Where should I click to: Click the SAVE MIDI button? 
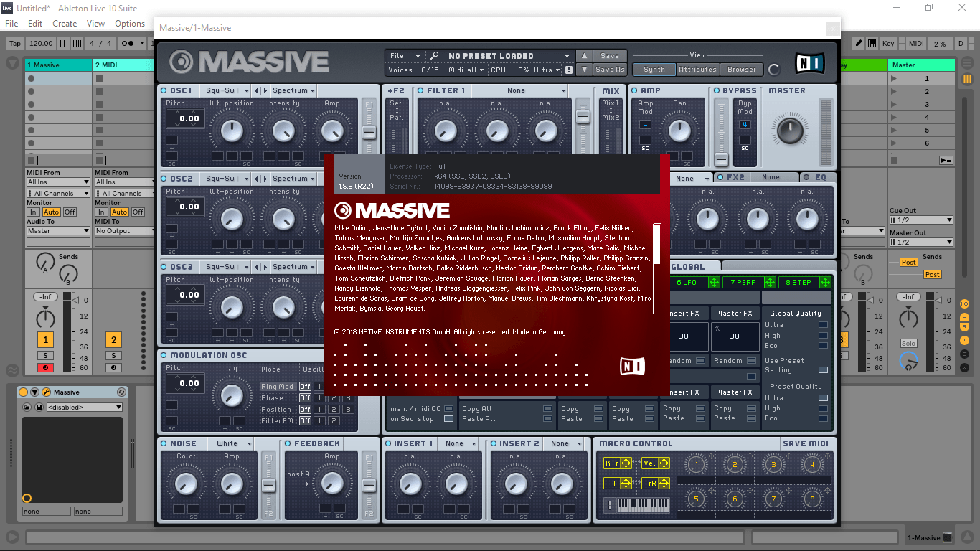(x=806, y=444)
